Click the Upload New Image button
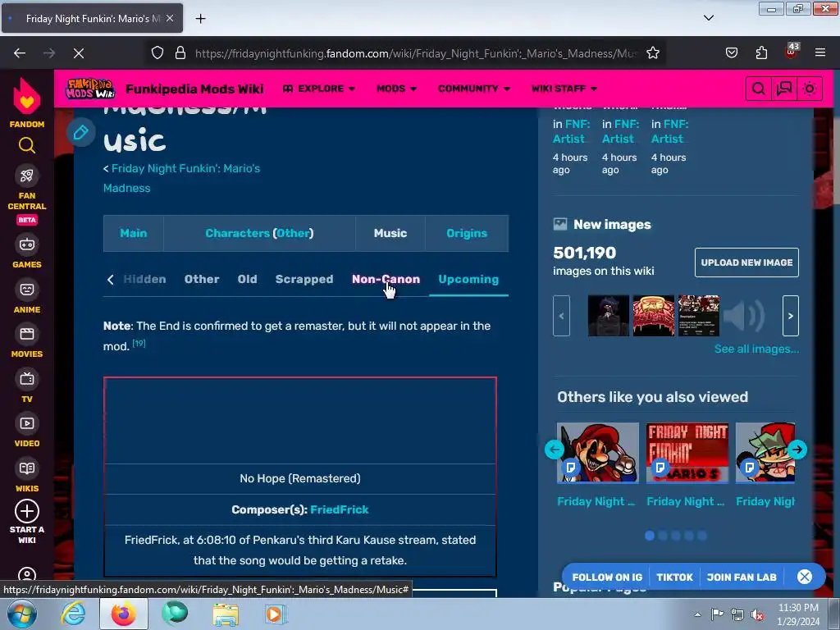This screenshot has height=630, width=840. coord(746,262)
